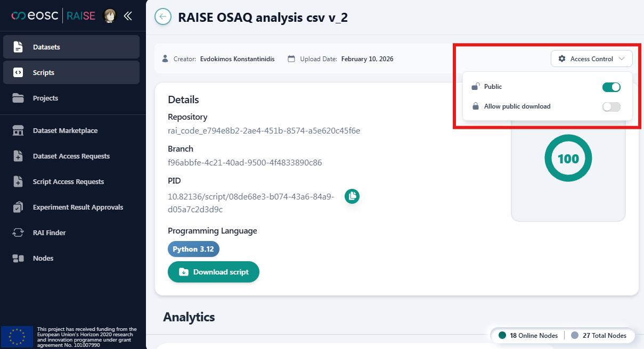Viewport: 644px width, 349px height.
Task: Open the user avatar profile
Action: (110, 16)
